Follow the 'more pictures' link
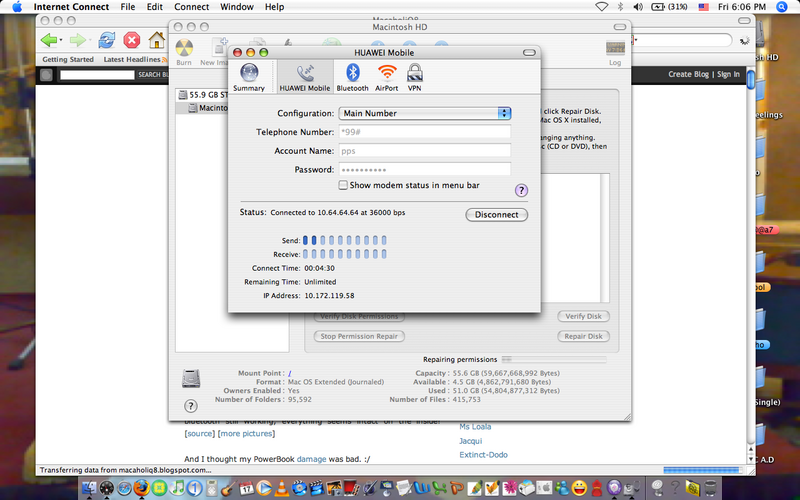Viewport: 800px width, 500px height. (x=246, y=434)
